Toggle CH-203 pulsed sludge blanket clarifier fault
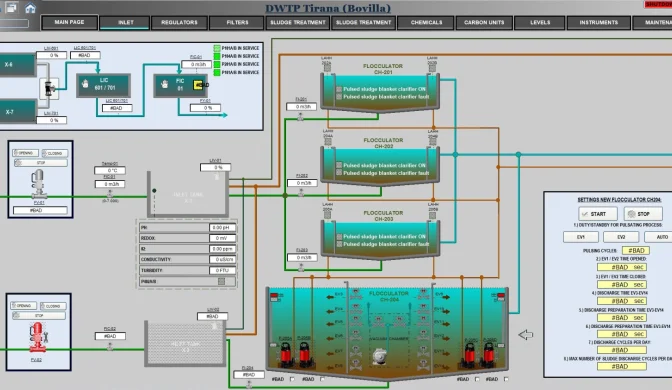Screen dimensions: 672x390 339,244
